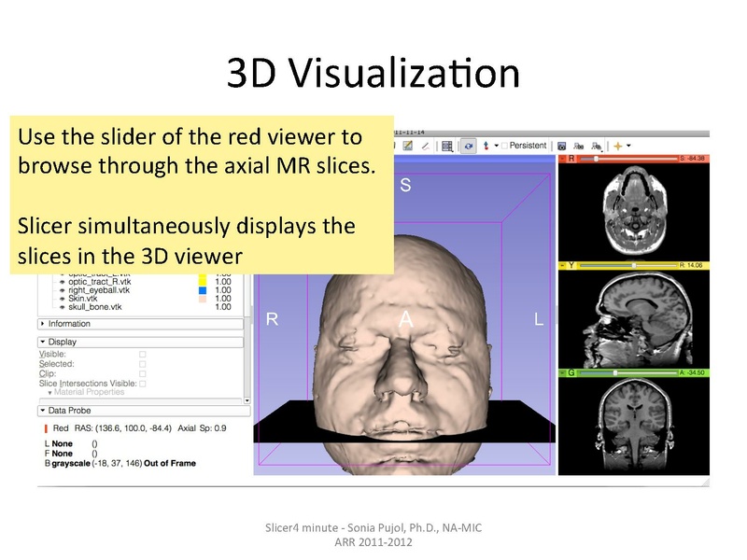Click the L None layer readout
The width and height of the screenshot is (747, 560).
(x=71, y=444)
